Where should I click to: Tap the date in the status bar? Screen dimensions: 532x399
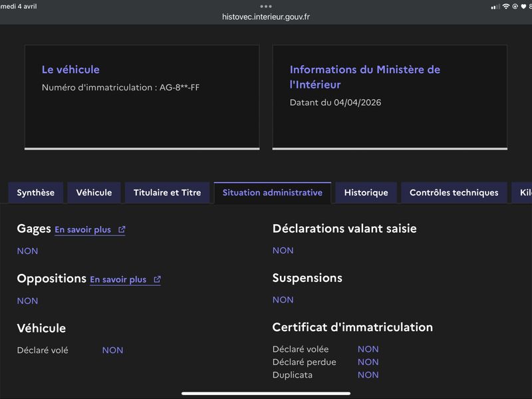19,6
